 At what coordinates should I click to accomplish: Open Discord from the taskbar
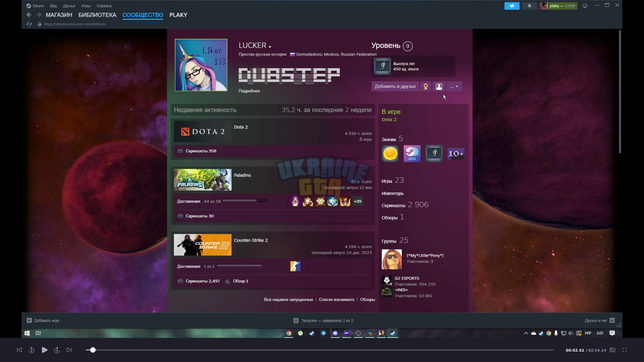click(x=335, y=333)
